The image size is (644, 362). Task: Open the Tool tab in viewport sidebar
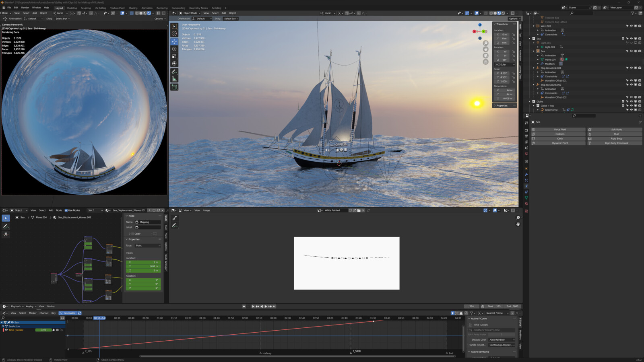point(520,35)
